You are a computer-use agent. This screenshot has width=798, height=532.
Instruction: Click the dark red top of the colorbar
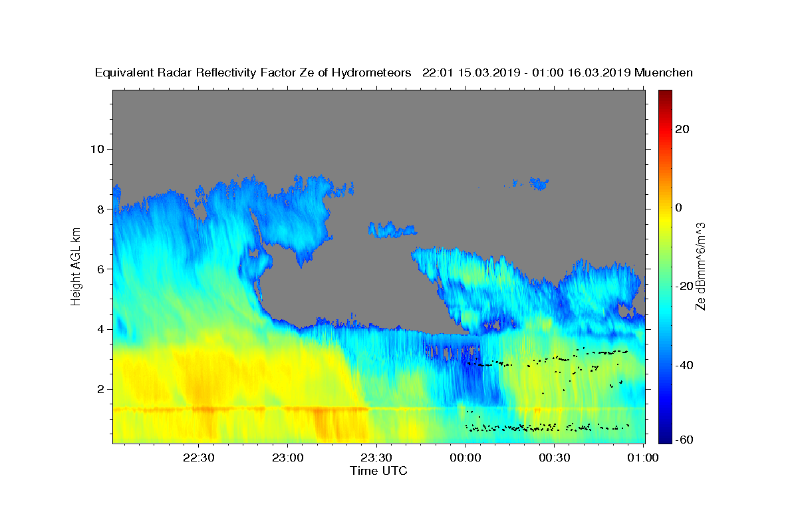tap(665, 96)
